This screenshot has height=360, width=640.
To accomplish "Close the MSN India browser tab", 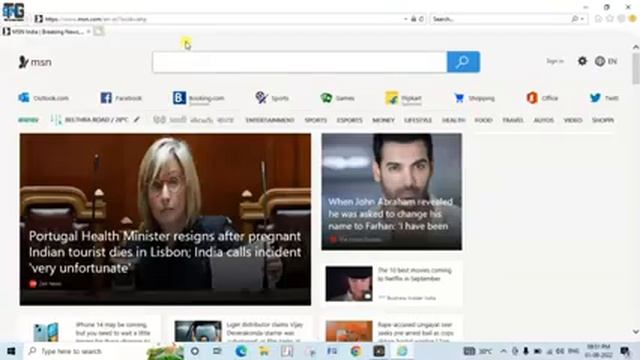I will click(x=88, y=31).
